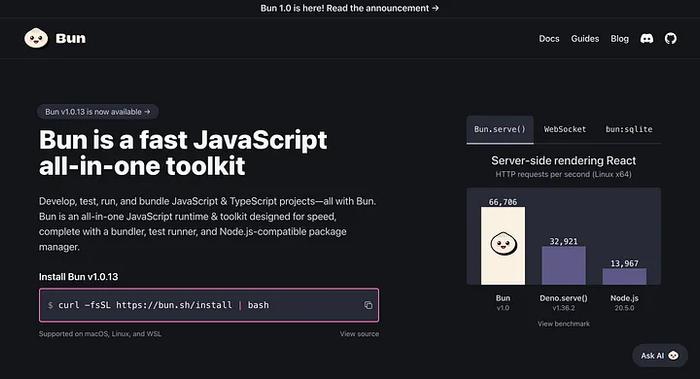The width and height of the screenshot is (700, 379).
Task: Click the Bun mascot logo in header
Action: point(36,38)
